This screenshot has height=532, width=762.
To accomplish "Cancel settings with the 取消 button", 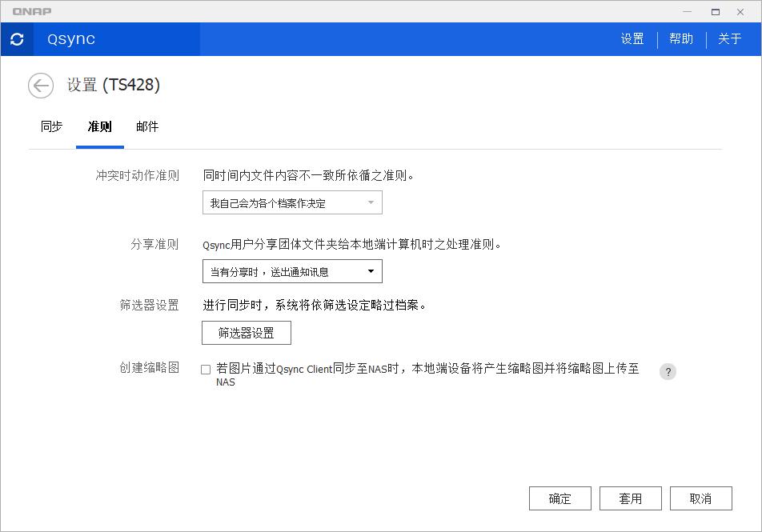I will click(700, 498).
